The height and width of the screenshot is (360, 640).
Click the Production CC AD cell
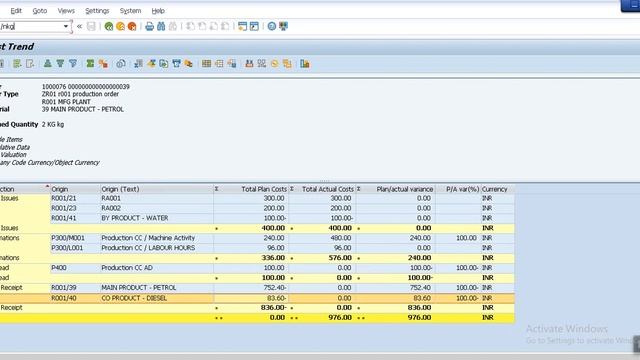pos(157,268)
